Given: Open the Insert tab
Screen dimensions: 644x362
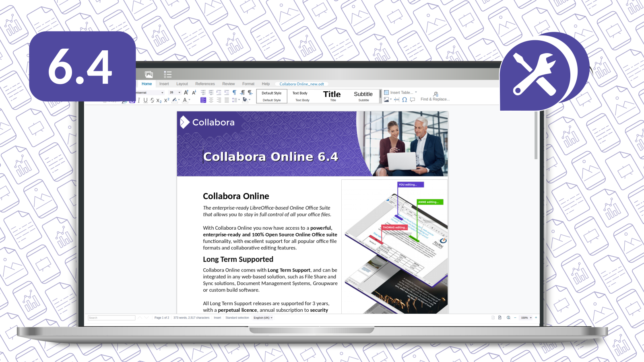Looking at the screenshot, I should point(164,84).
